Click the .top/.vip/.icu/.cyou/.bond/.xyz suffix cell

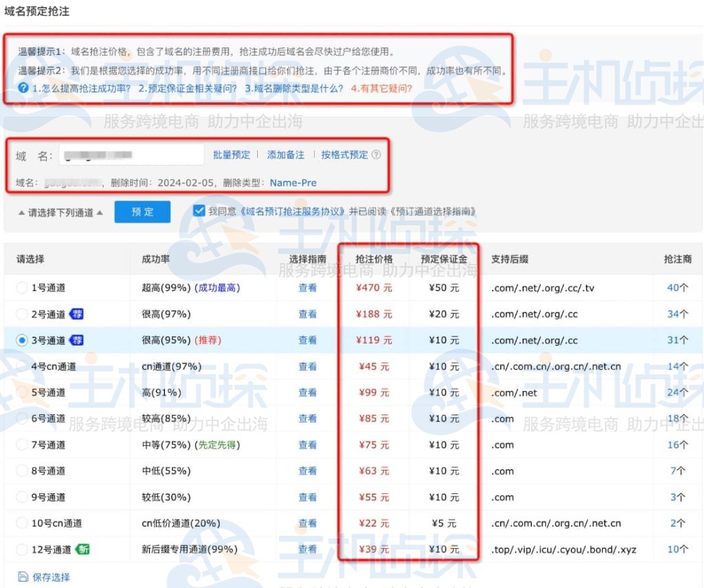(564, 550)
